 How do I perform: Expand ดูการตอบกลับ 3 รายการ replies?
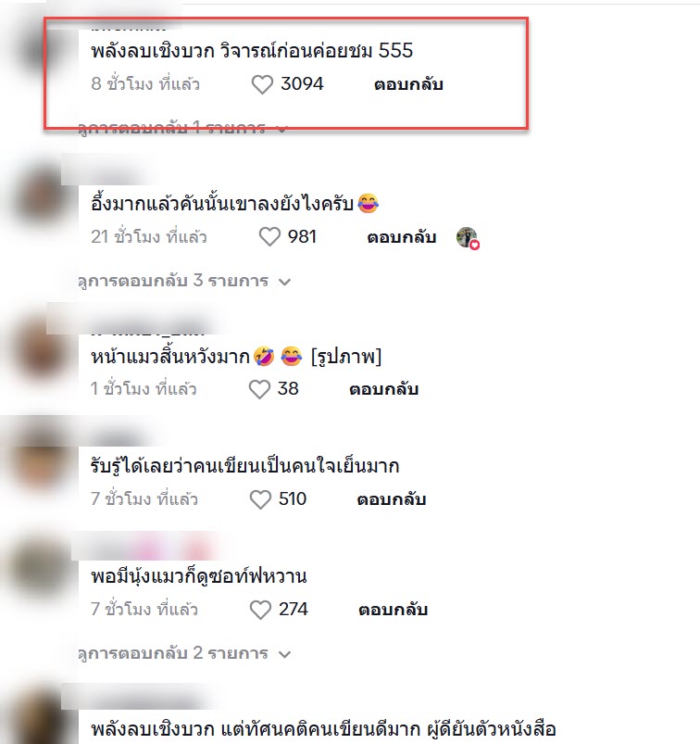(184, 281)
